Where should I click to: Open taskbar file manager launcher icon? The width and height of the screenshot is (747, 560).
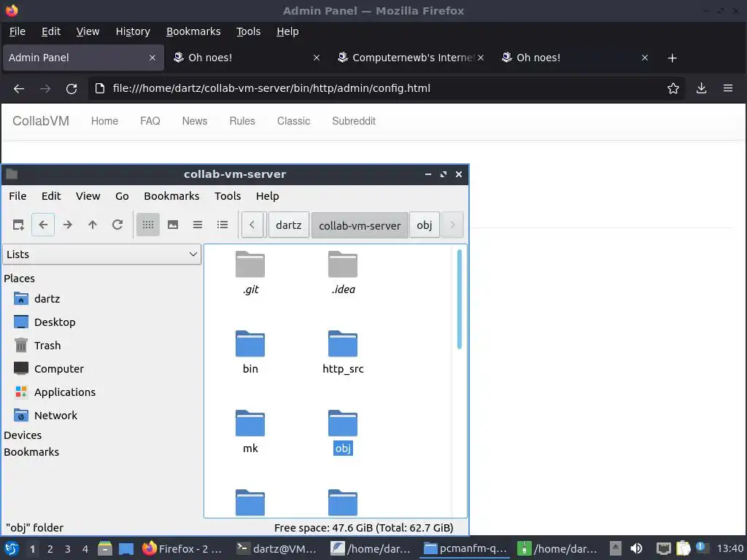[105, 548]
